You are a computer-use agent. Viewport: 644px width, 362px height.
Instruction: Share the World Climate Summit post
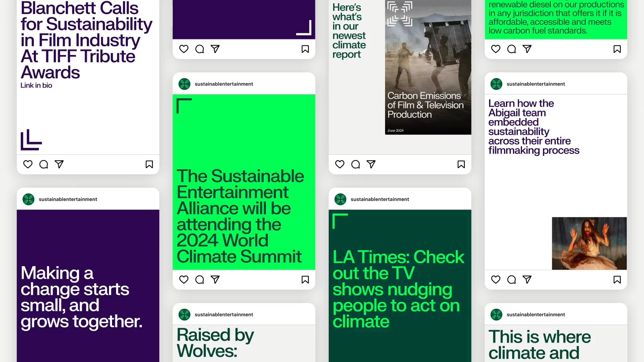[215, 280]
